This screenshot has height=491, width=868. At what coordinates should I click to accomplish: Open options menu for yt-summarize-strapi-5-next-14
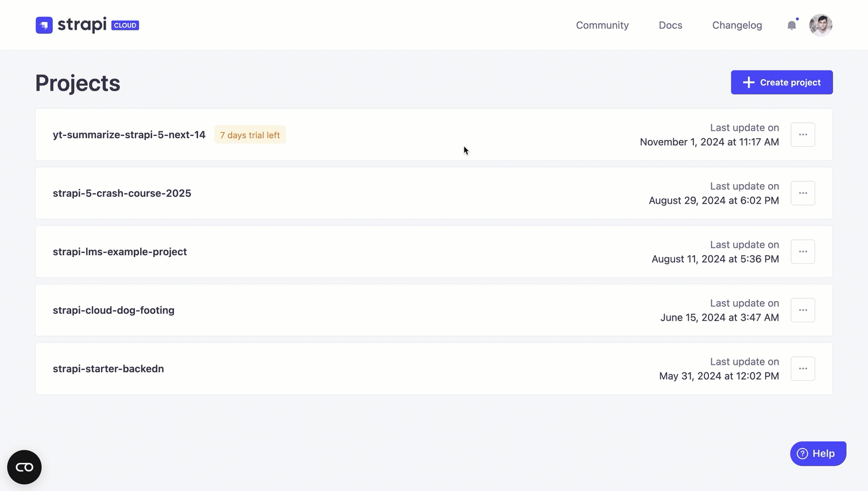pyautogui.click(x=803, y=135)
